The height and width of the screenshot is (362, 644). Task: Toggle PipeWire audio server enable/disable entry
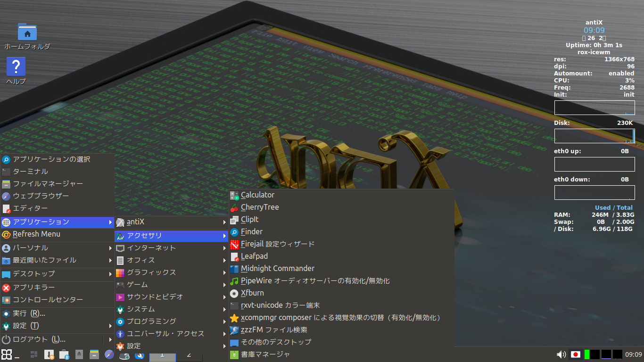tap(341, 281)
